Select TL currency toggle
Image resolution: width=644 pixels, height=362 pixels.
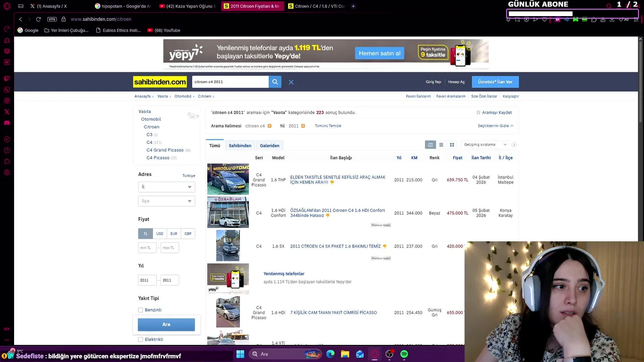click(x=145, y=234)
